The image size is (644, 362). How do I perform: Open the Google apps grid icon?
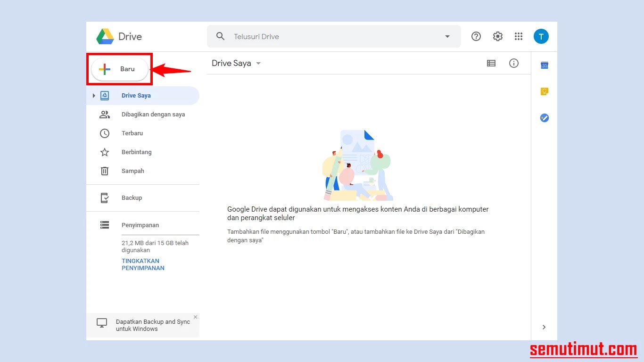[519, 36]
